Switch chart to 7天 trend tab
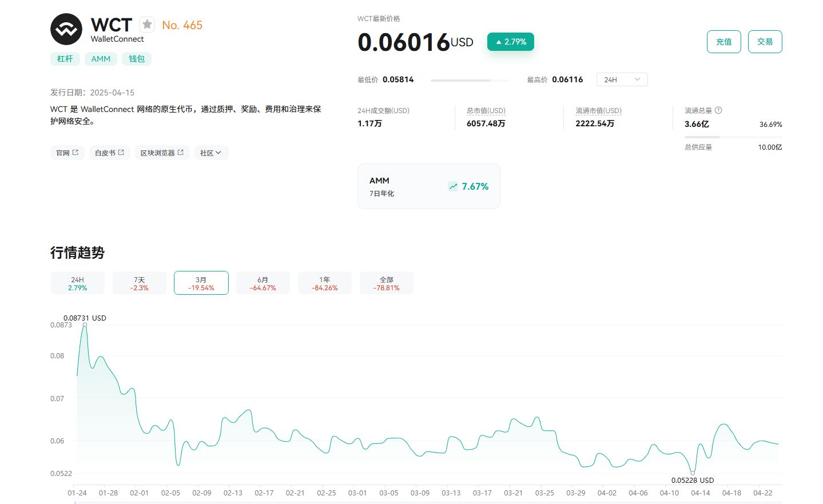823x504 pixels. pyautogui.click(x=140, y=283)
